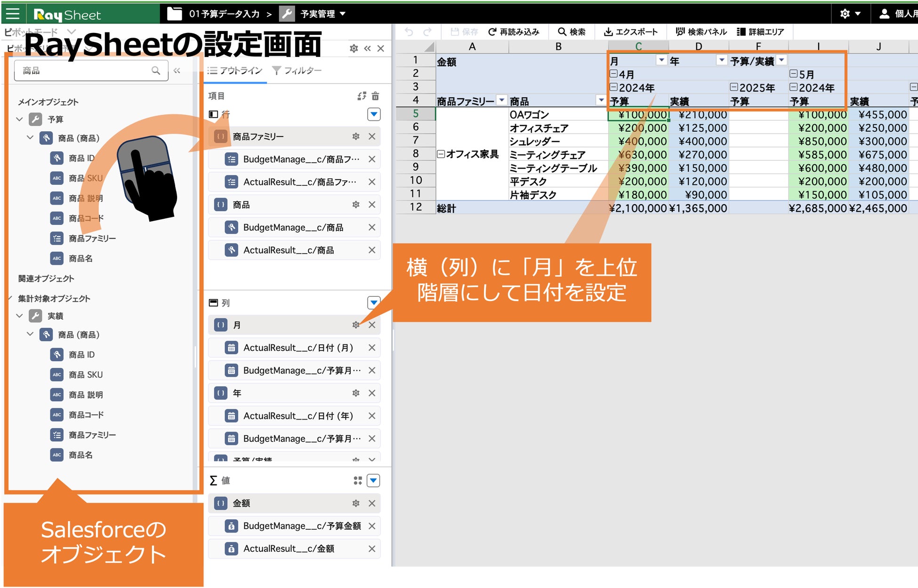The width and height of the screenshot is (918, 588).
Task: Click the swap rows-columns icon beside trash
Action: tap(362, 96)
